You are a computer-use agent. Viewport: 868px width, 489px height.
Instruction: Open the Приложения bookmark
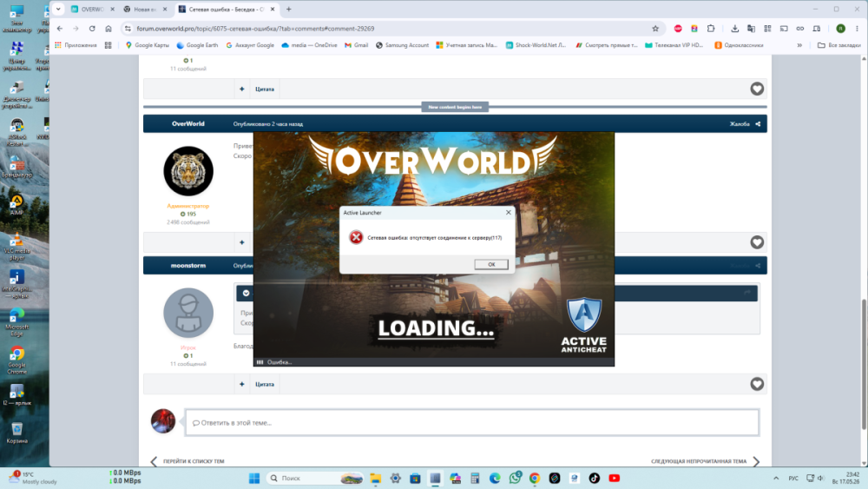coord(76,45)
